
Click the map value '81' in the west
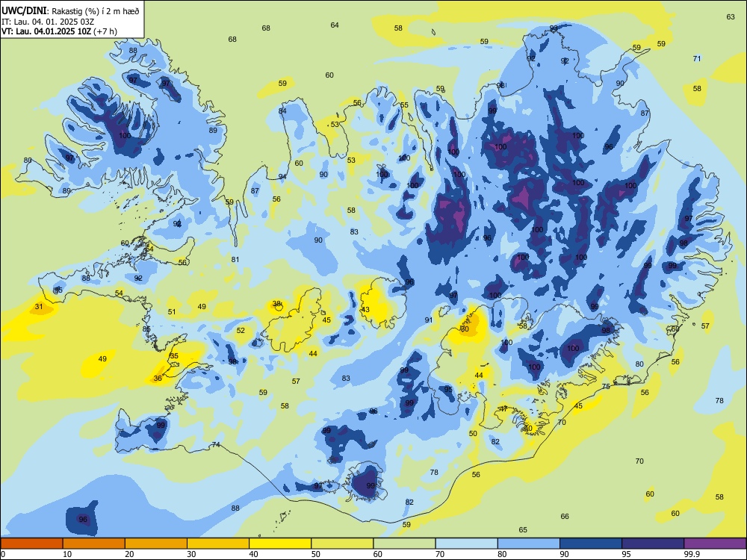[x=235, y=260]
